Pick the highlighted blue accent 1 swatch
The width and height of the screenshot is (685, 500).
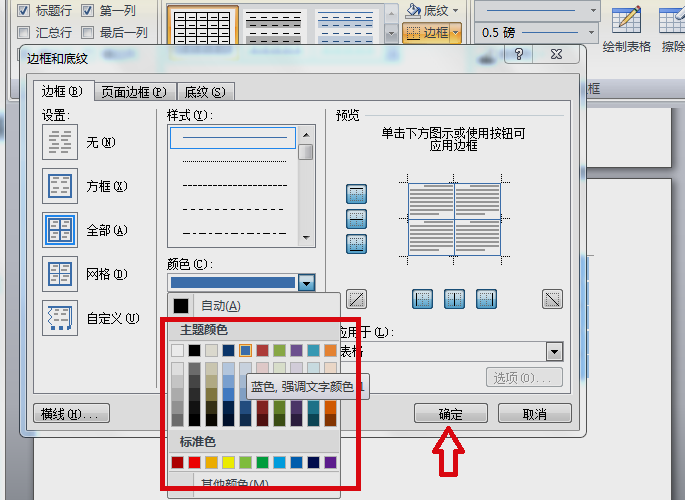246,350
